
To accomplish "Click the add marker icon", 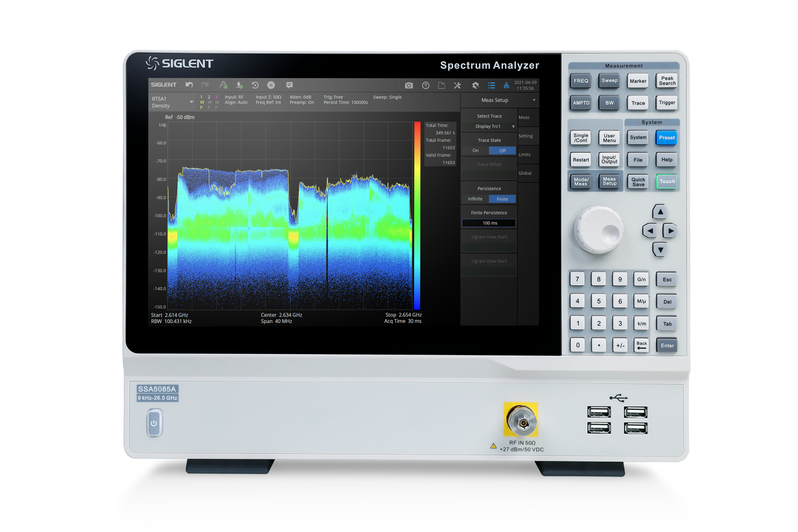I will tap(239, 85).
